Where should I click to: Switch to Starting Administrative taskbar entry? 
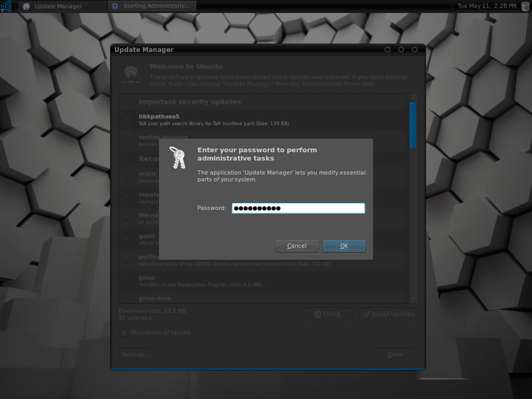(x=152, y=6)
